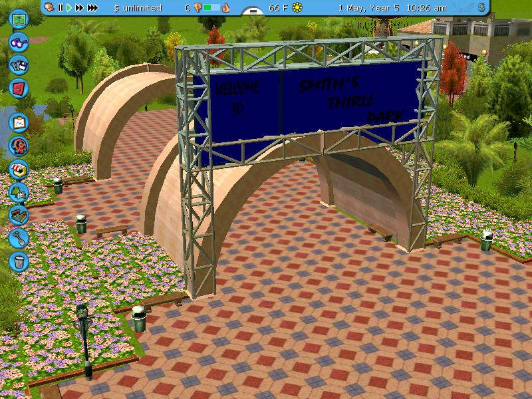Viewport: 532px width, 399px height.
Task: Open the park map button
Action: (x=19, y=19)
